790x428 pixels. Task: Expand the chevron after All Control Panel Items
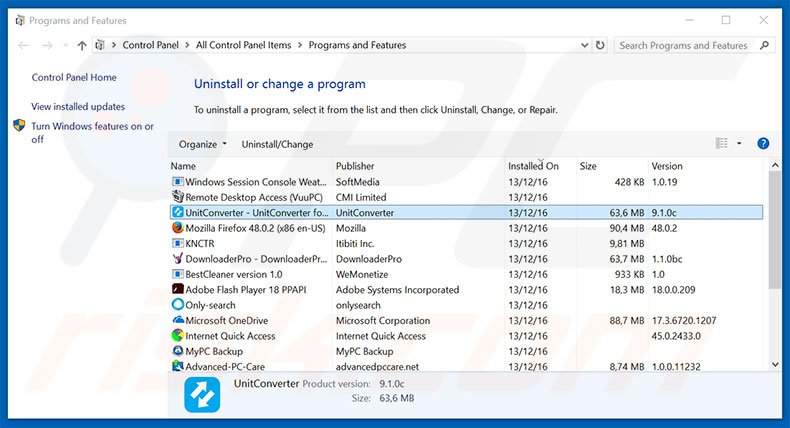coord(300,45)
